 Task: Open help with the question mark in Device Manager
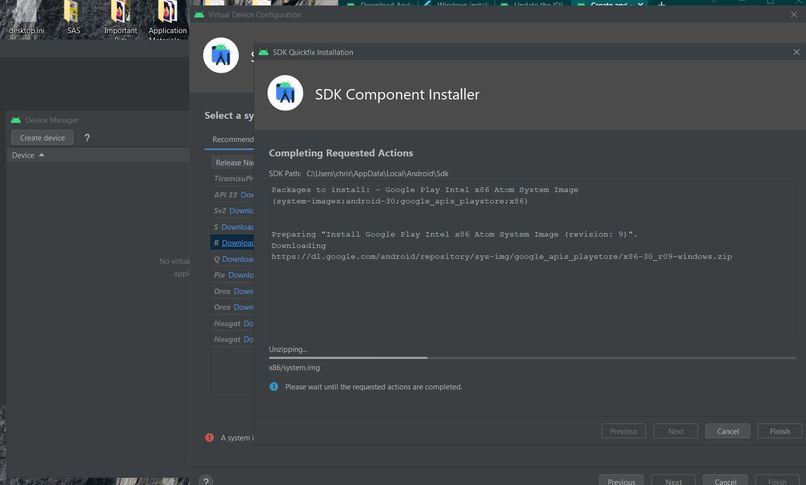pyautogui.click(x=87, y=138)
